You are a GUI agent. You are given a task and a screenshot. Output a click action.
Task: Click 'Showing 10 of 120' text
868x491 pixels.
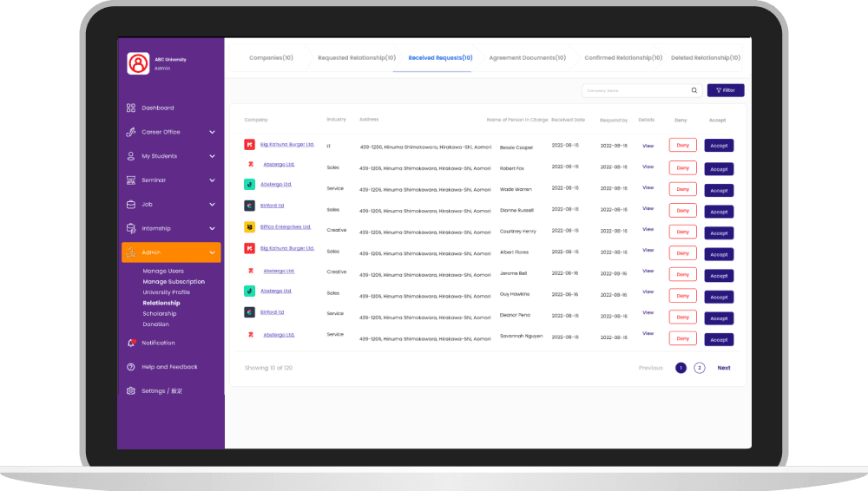coord(268,368)
